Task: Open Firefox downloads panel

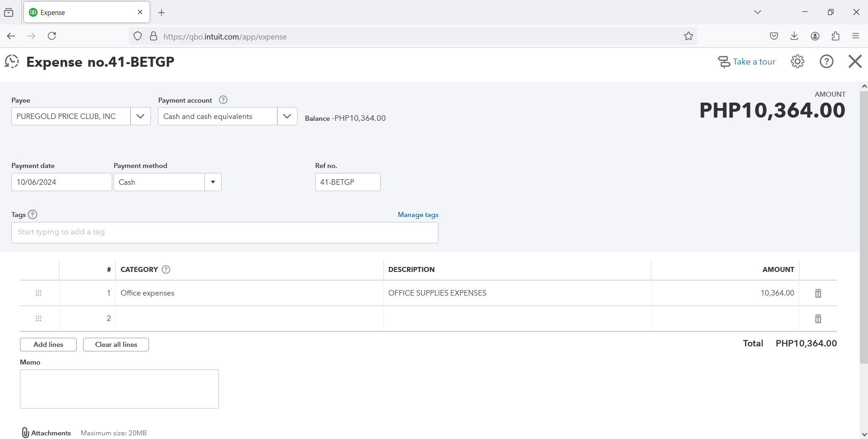Action: pos(794,36)
